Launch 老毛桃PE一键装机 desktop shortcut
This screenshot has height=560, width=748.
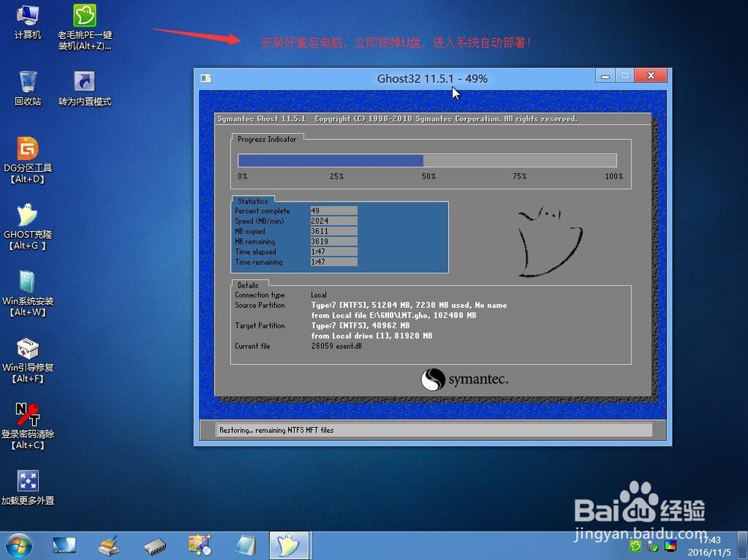(85, 27)
